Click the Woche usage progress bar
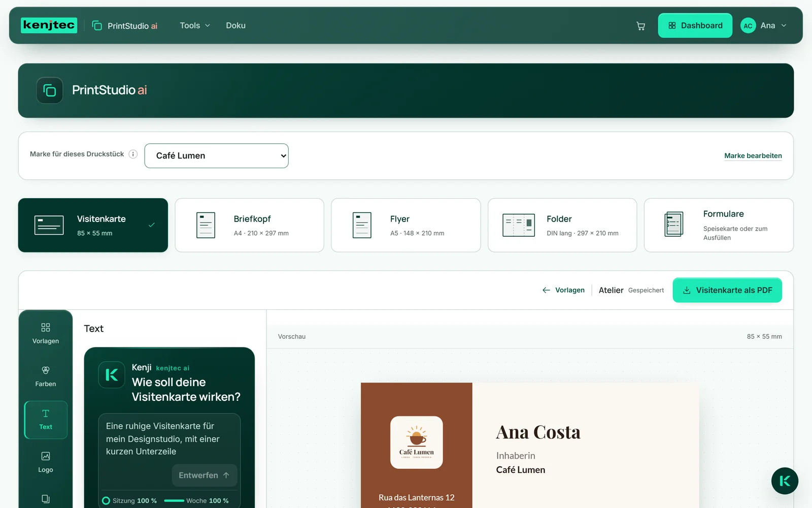Screen dimensions: 812x508 pos(174,501)
